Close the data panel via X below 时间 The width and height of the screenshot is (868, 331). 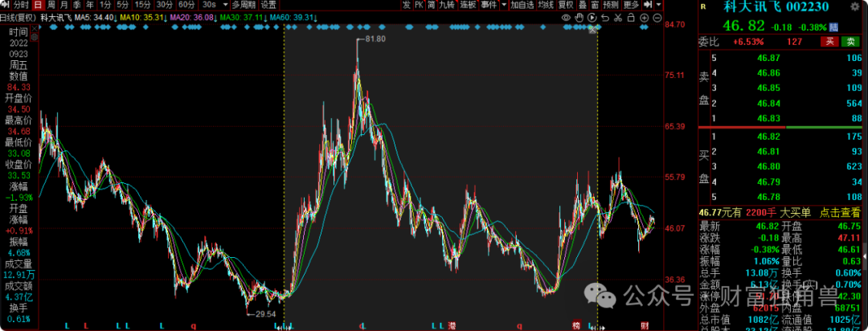click(35, 28)
